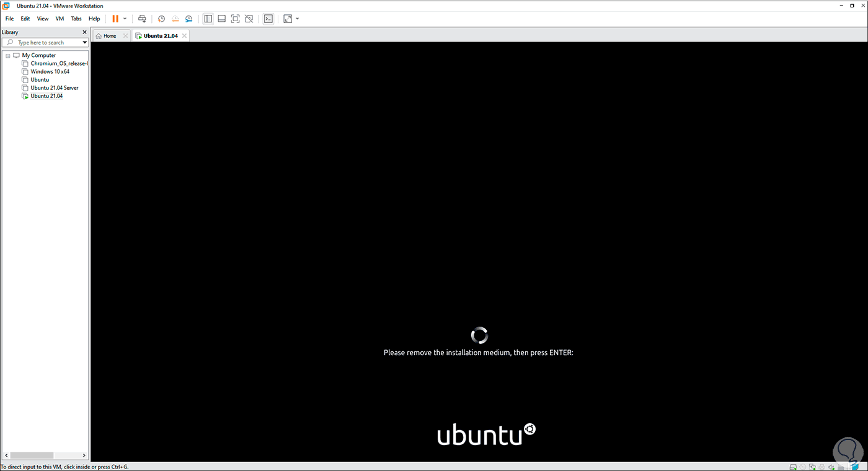Switch to Unity mode
Viewport: 868px width, 471px height.
point(249,19)
